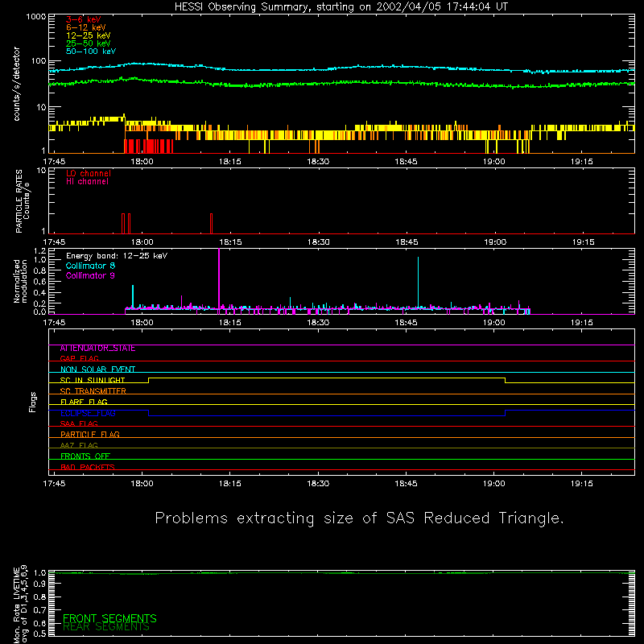Select the orange 6-12 keV legend label
The width and height of the screenshot is (644, 644).
point(86,27)
